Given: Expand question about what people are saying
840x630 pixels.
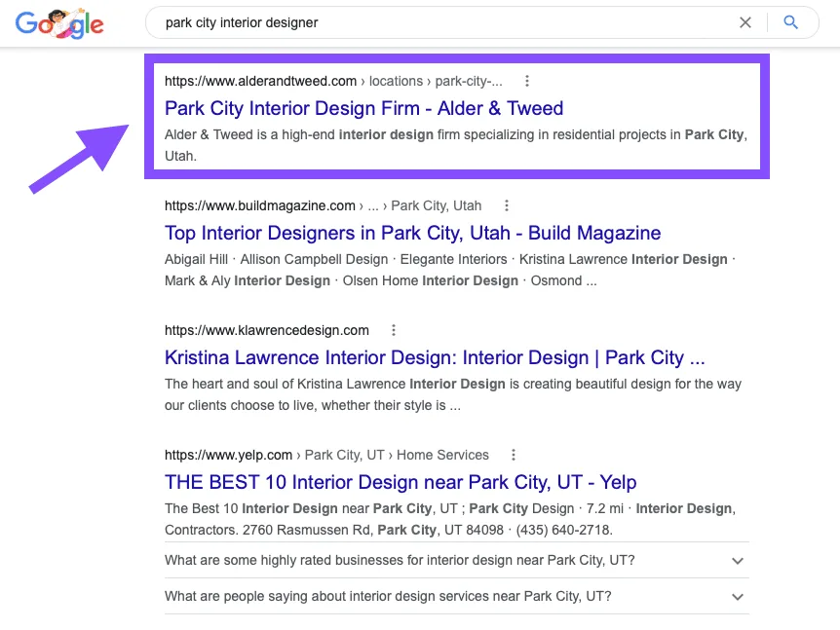Looking at the screenshot, I should [456, 596].
